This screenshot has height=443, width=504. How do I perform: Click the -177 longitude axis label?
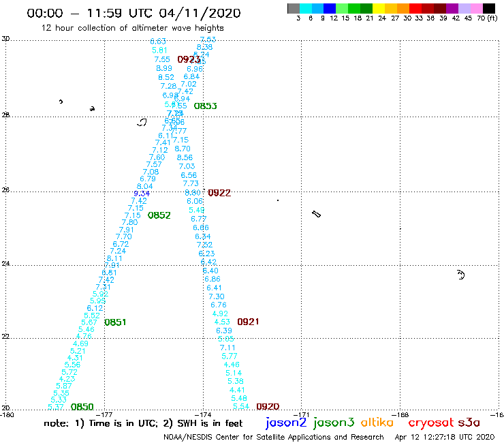104,414
